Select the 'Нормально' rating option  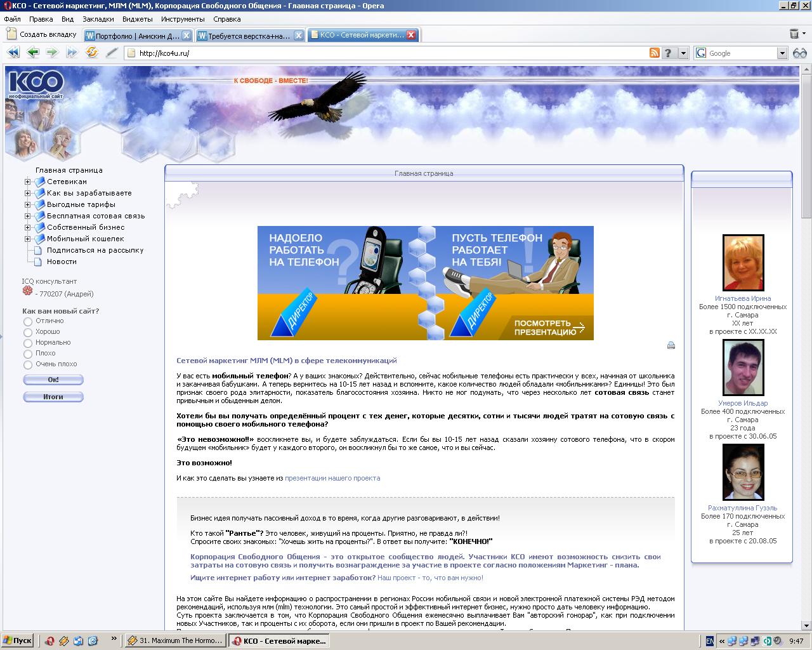point(27,343)
